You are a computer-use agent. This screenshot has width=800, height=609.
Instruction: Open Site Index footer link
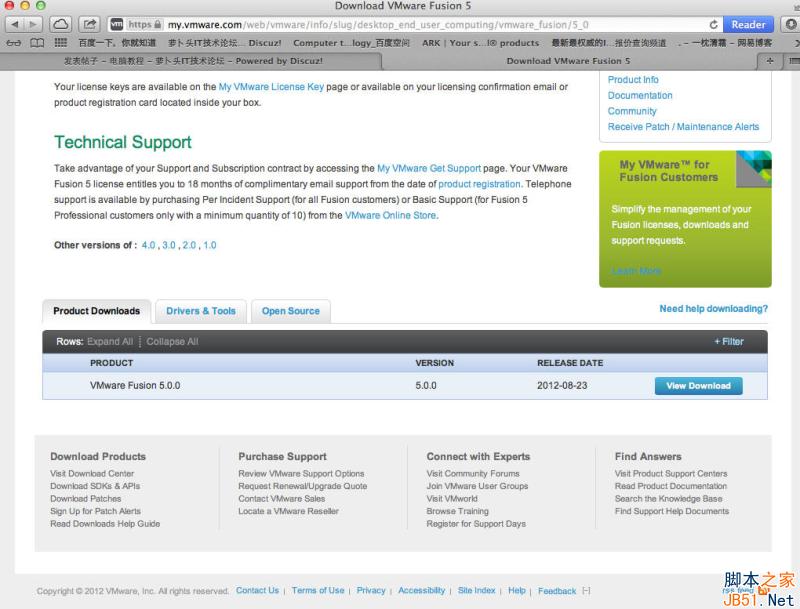pos(477,591)
